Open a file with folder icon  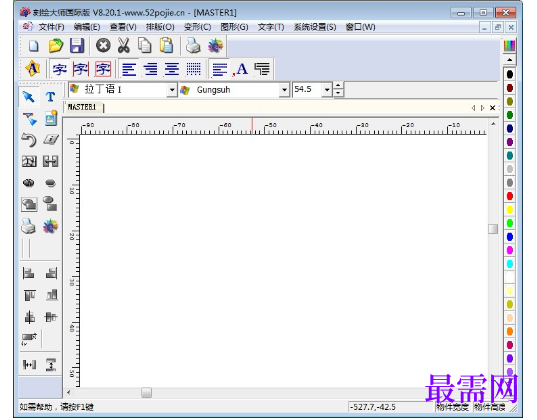tap(55, 46)
